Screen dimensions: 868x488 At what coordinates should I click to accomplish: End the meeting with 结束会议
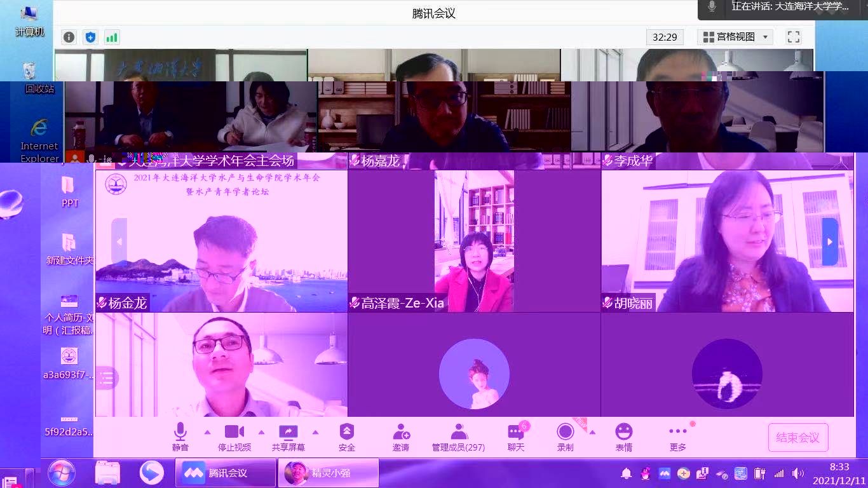coord(798,437)
